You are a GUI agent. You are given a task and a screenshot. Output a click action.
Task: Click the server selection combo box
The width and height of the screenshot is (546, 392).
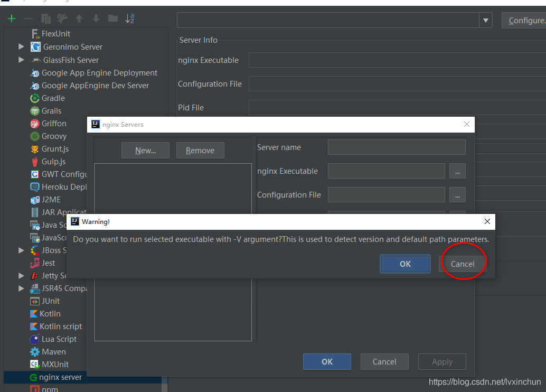click(x=328, y=20)
